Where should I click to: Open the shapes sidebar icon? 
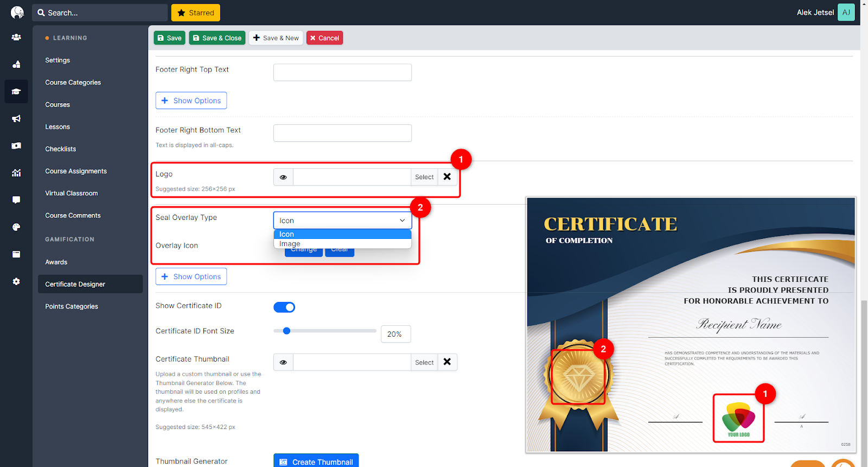(x=16, y=64)
